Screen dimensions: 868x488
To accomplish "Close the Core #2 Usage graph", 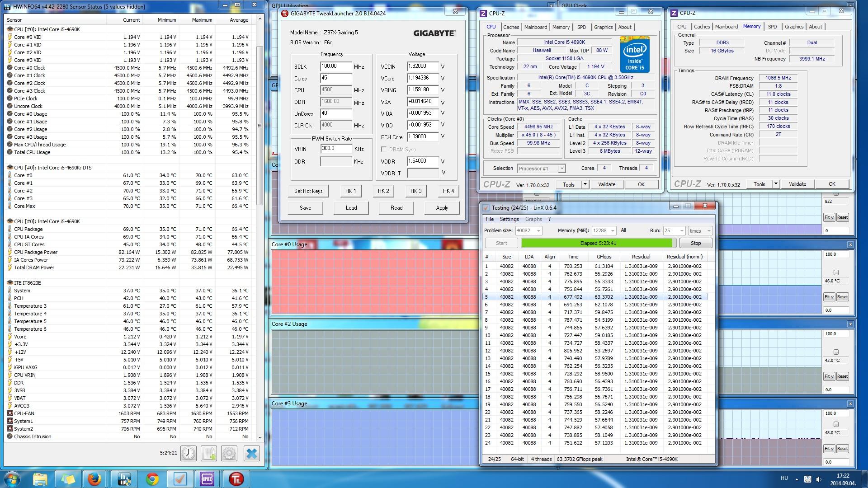I will coord(850,324).
